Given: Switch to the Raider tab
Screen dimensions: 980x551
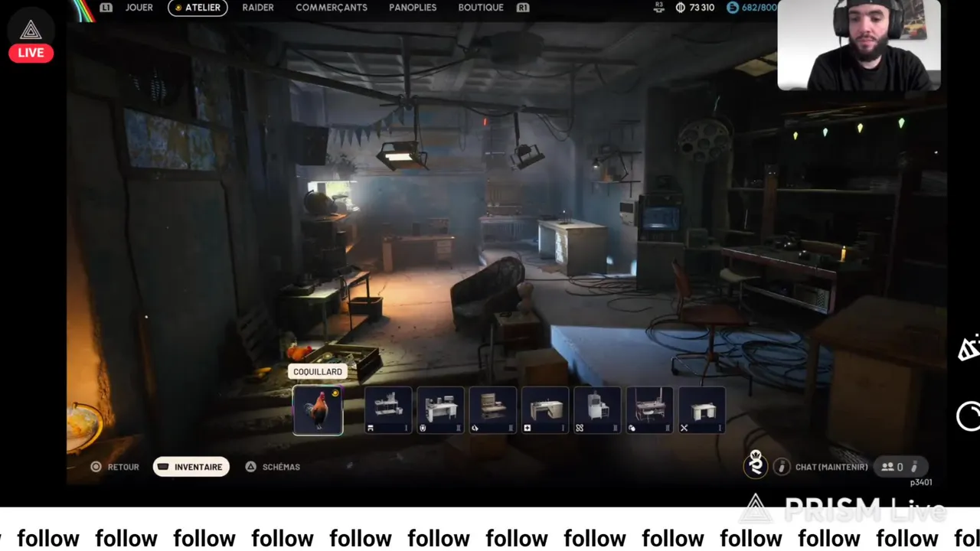Looking at the screenshot, I should coord(258,8).
